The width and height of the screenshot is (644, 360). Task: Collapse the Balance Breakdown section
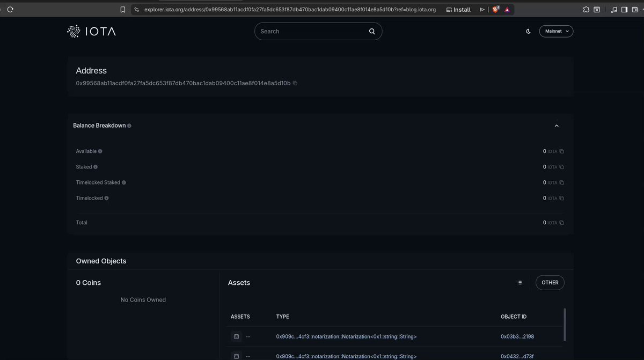point(557,126)
